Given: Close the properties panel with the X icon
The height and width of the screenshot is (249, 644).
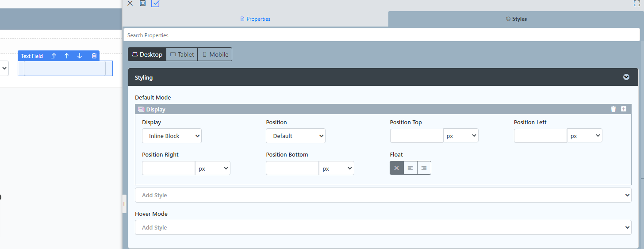Looking at the screenshot, I should pos(130,4).
